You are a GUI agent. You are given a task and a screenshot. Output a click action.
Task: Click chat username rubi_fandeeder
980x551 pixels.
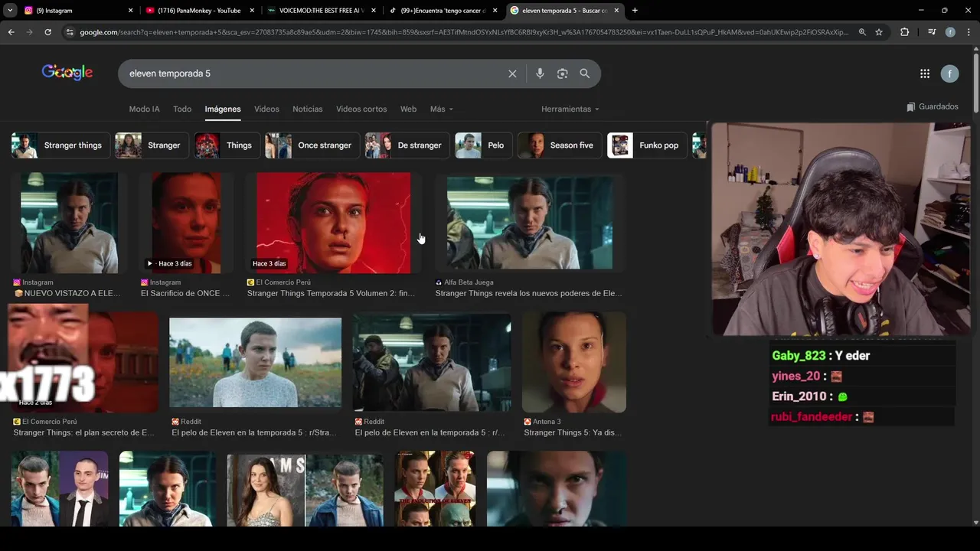point(812,417)
